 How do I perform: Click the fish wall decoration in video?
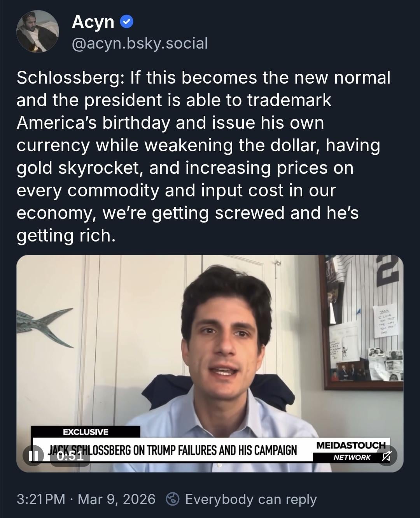point(43,322)
